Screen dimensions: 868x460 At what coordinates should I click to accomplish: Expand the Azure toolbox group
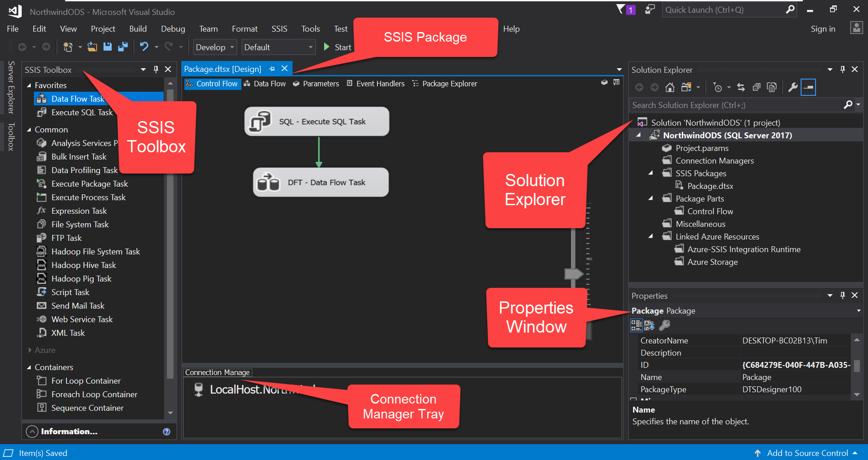click(x=30, y=350)
